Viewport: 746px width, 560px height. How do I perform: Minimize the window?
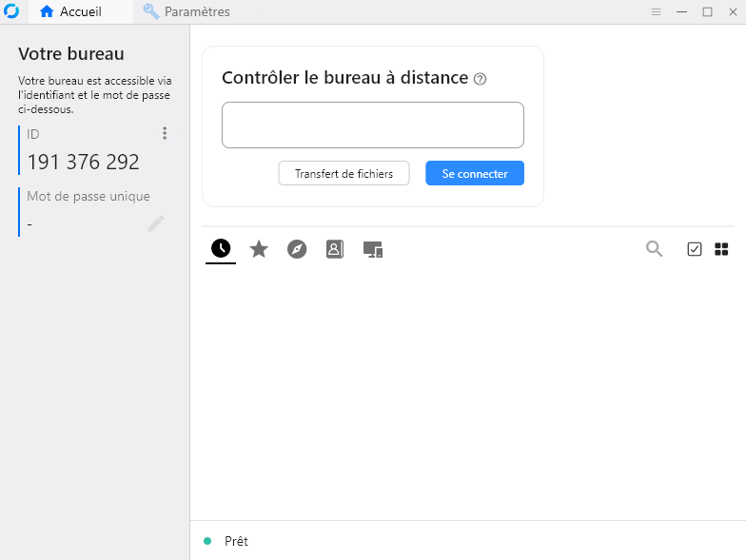(681, 11)
